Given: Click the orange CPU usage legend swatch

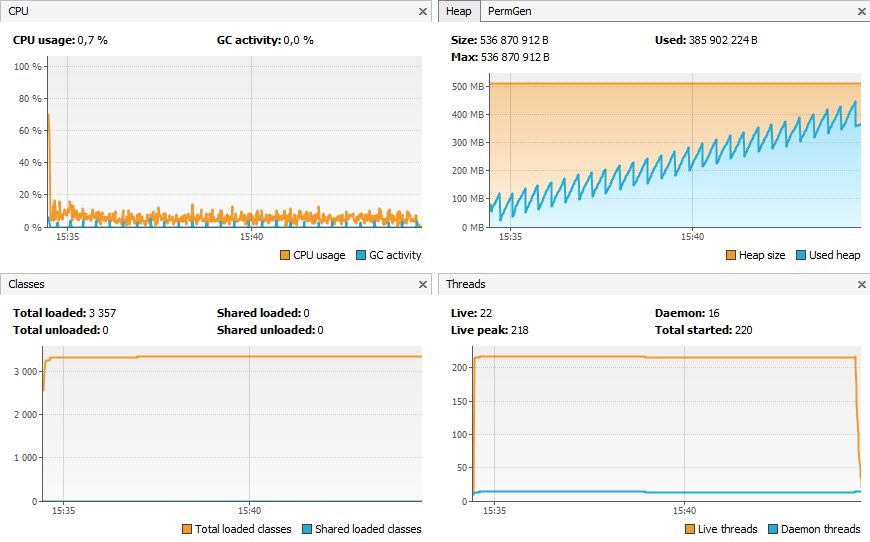Looking at the screenshot, I should coord(285,255).
